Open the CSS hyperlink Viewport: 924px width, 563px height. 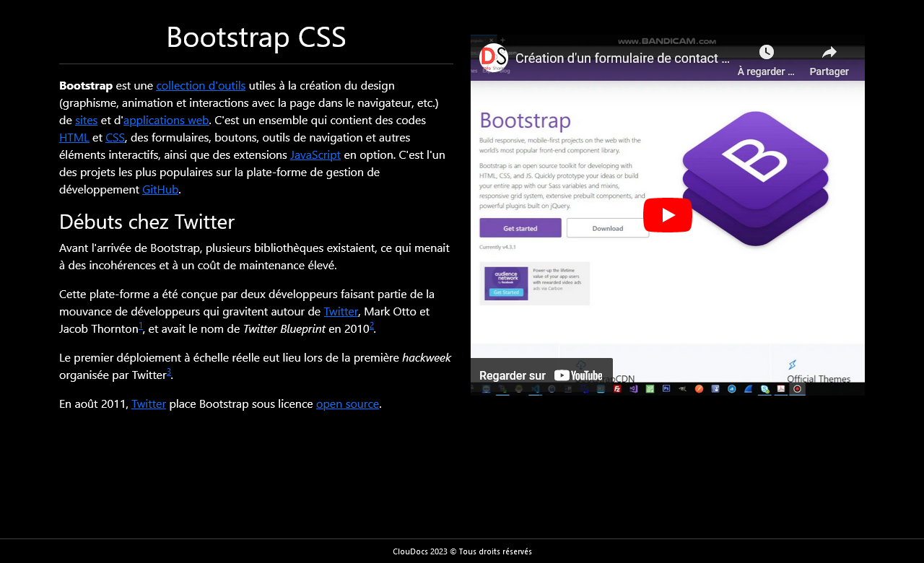(x=115, y=137)
